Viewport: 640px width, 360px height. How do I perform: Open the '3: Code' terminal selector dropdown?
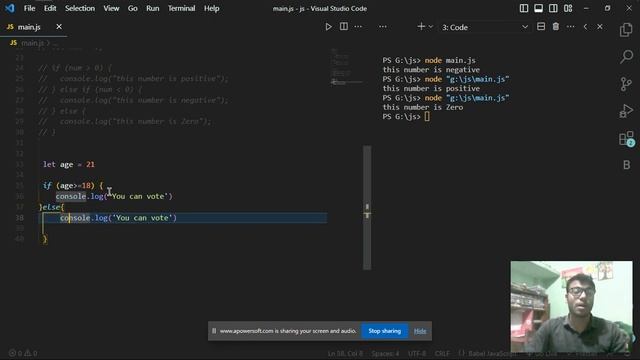point(484,27)
